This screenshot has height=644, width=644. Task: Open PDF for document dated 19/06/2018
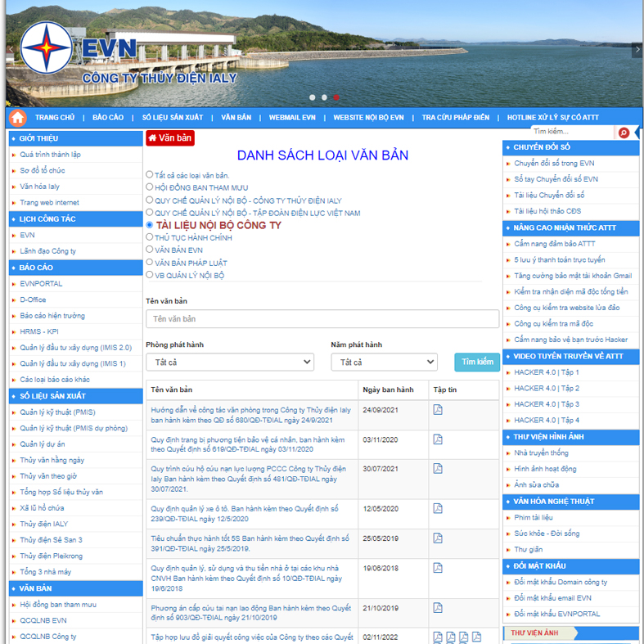[438, 568]
